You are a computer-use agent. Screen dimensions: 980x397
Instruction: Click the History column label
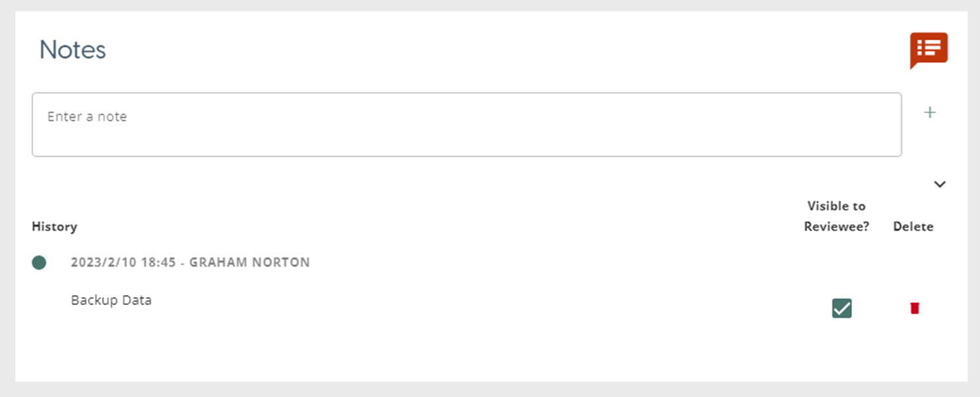55,227
